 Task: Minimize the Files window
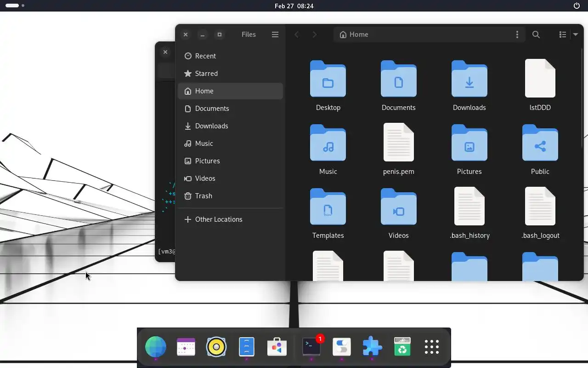tap(203, 34)
